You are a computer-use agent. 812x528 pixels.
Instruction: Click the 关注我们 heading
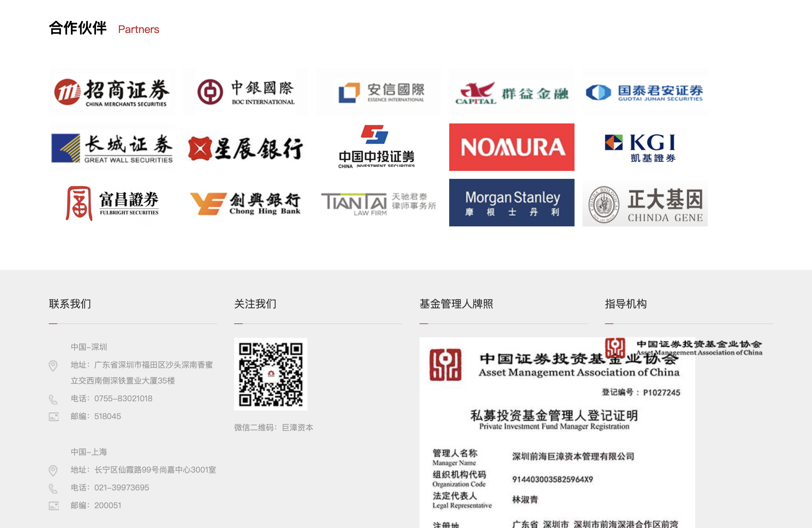coord(255,304)
